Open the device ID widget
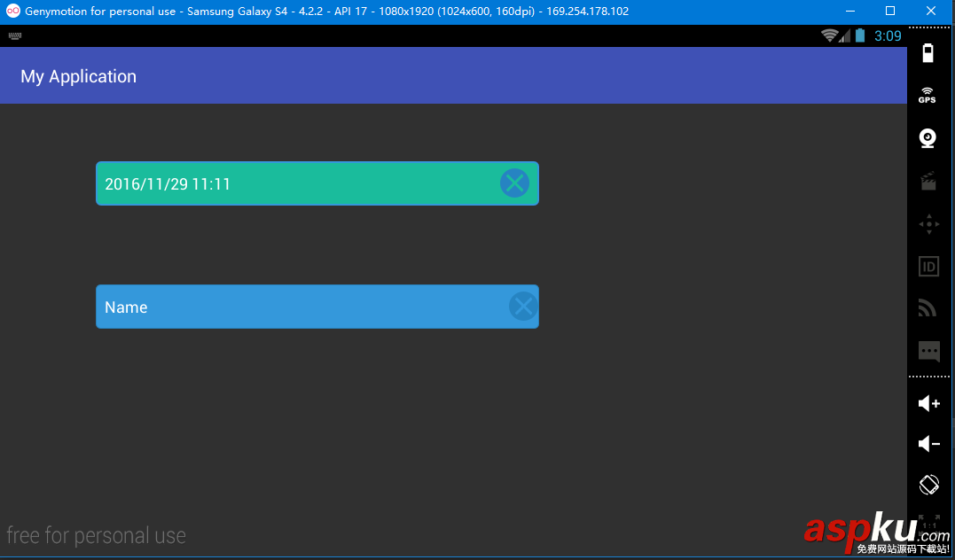Screen dimensions: 955x560 [928, 266]
